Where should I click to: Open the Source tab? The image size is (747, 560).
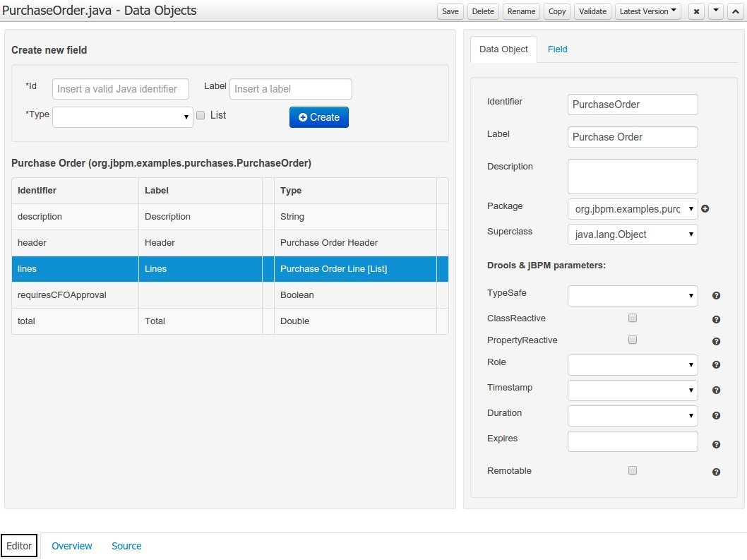pyautogui.click(x=126, y=546)
